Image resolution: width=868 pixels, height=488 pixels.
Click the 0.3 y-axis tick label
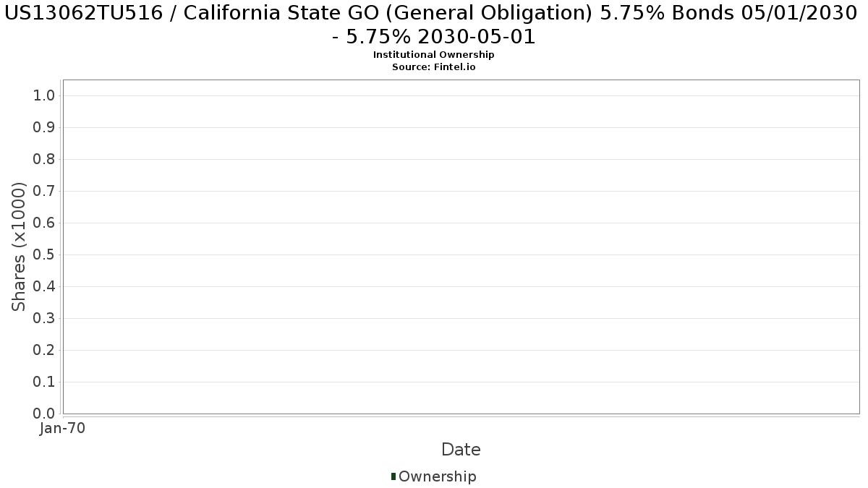tap(44, 319)
